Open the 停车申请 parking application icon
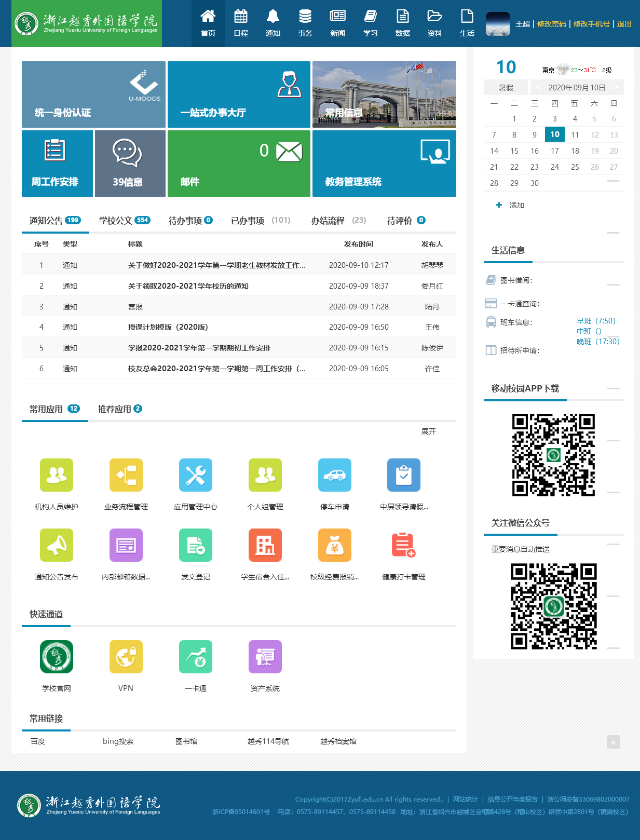 pyautogui.click(x=334, y=475)
